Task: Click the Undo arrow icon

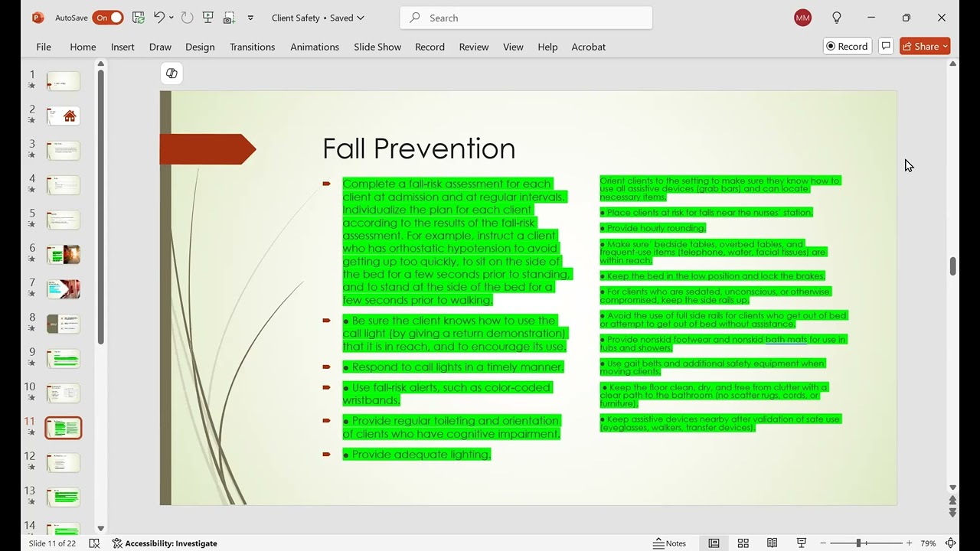Action: [x=158, y=18]
